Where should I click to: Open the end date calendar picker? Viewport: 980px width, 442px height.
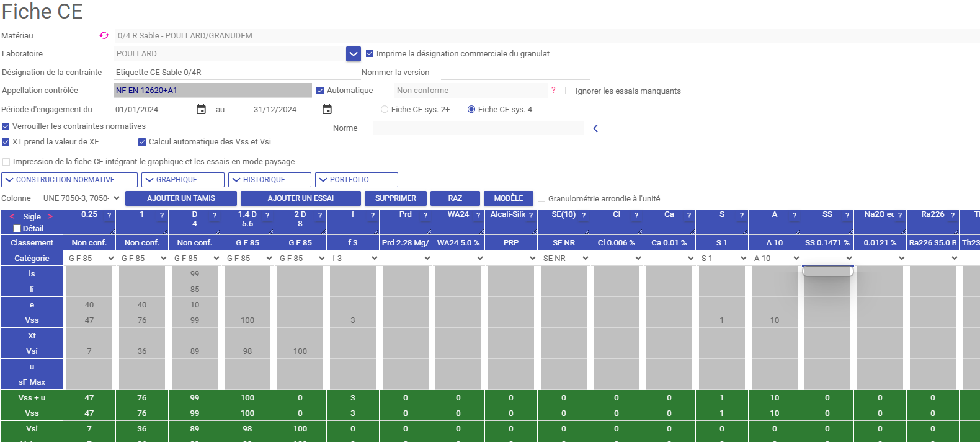point(327,110)
